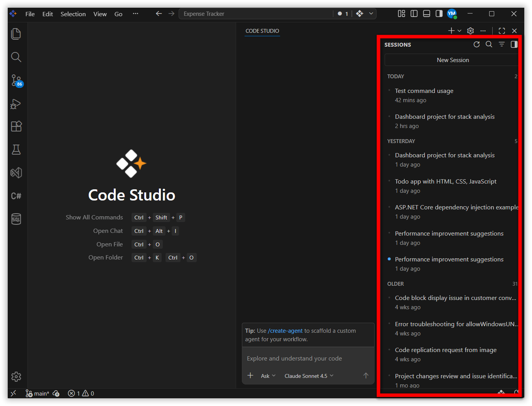Open the C# view in the activity bar
Screen dimensions: 532x406
click(16, 196)
